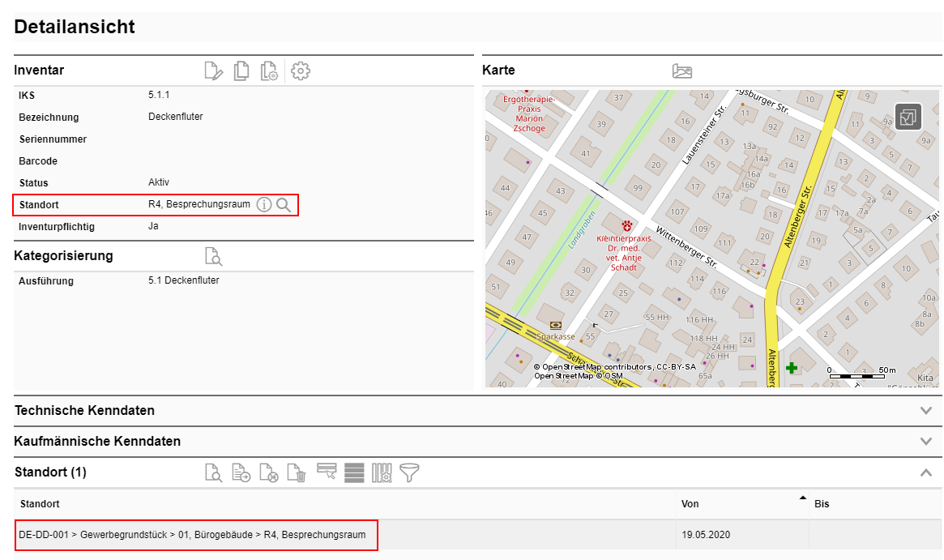
Task: Toggle the map layer button on the map
Action: [908, 118]
